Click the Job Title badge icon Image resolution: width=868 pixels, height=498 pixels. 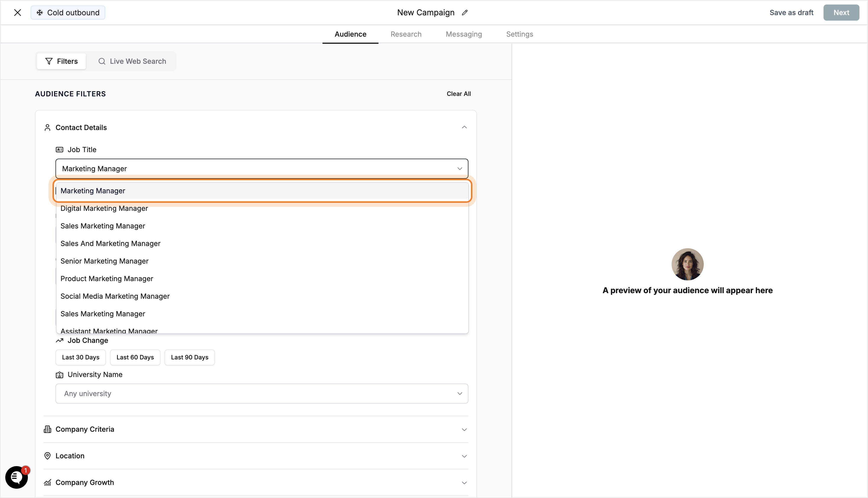click(59, 149)
